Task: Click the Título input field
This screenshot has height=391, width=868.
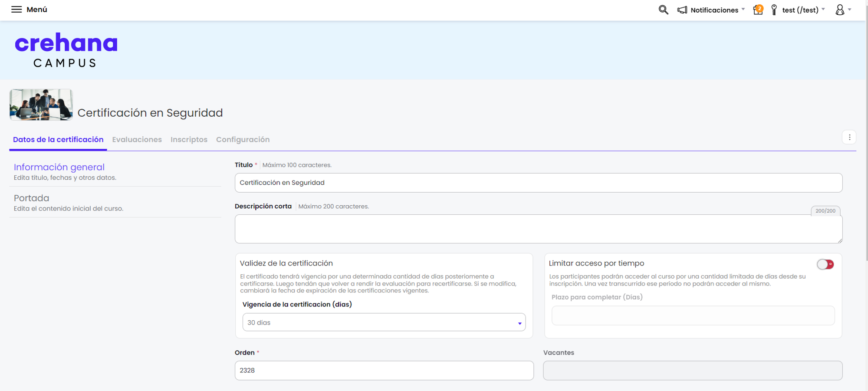Action: (538, 183)
